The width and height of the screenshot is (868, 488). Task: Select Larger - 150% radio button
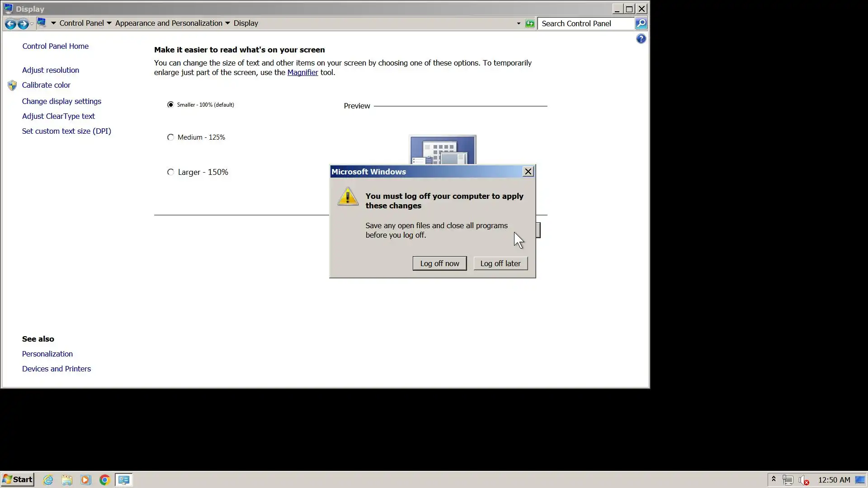click(170, 172)
